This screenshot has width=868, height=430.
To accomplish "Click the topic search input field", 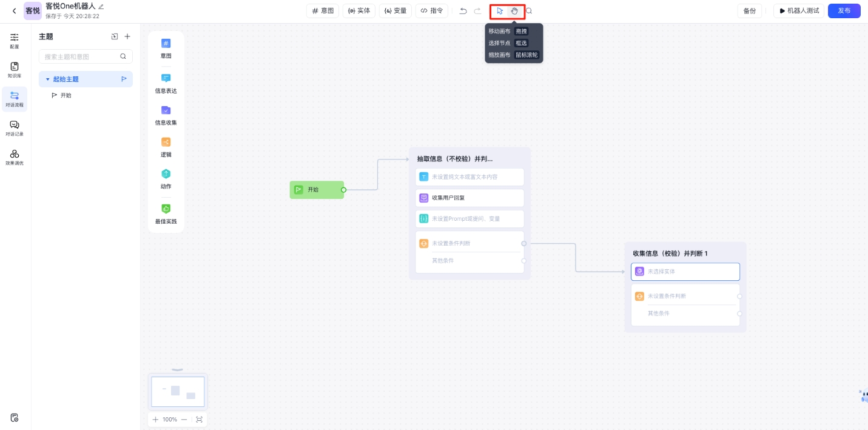I will click(x=81, y=56).
